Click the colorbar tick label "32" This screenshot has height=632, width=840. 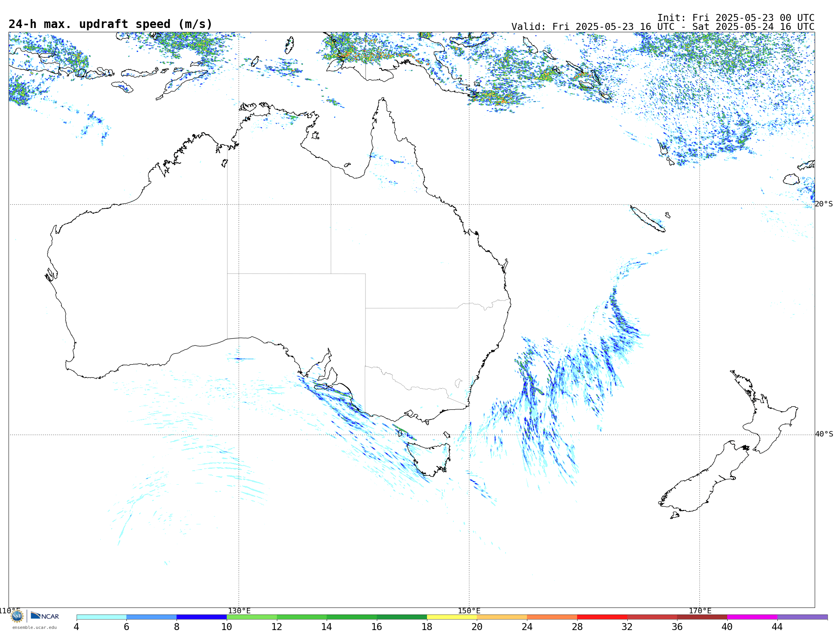[627, 627]
